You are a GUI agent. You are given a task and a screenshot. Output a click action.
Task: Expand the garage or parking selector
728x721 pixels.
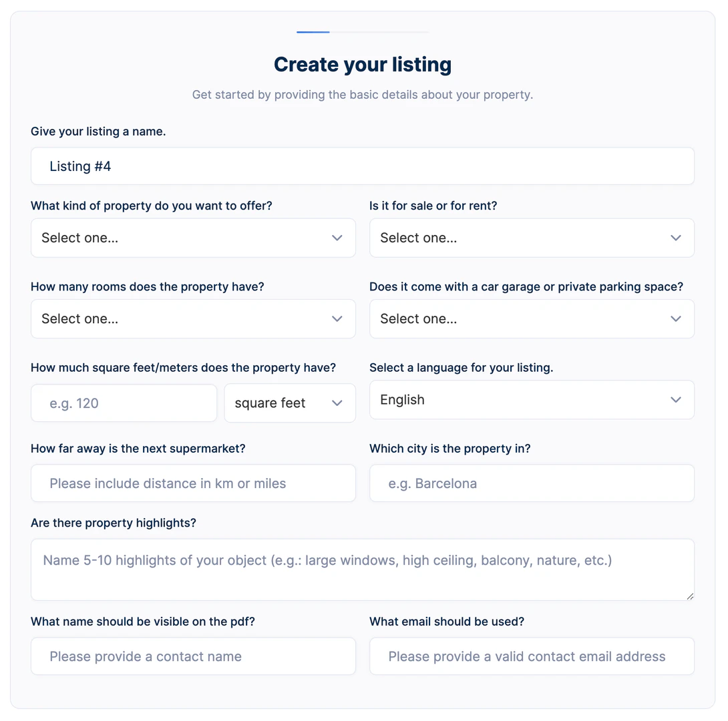(532, 319)
